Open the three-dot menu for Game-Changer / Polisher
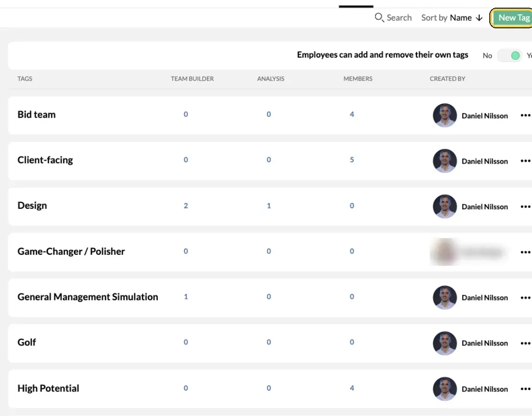The width and height of the screenshot is (532, 416). pyautogui.click(x=525, y=252)
